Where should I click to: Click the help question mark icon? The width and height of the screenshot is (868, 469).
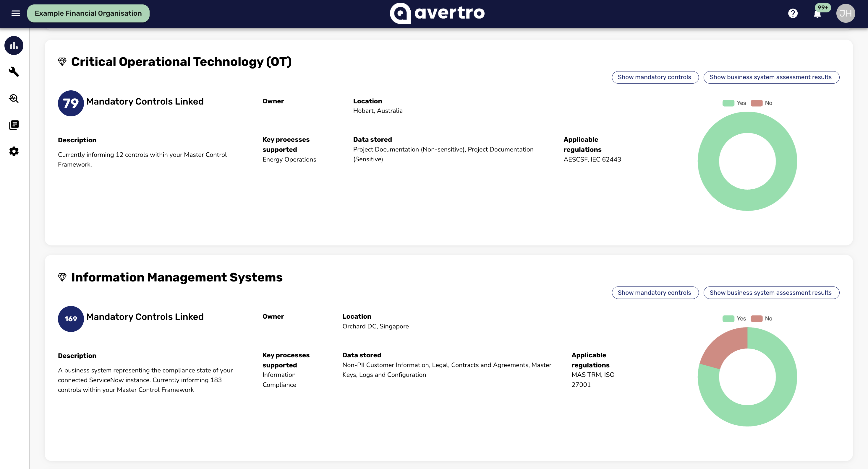click(x=793, y=14)
